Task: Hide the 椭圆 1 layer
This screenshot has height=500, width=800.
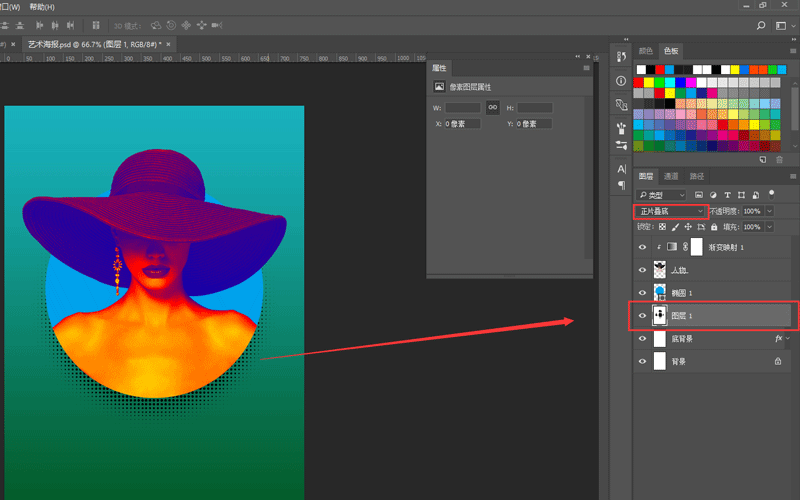Action: coord(642,293)
